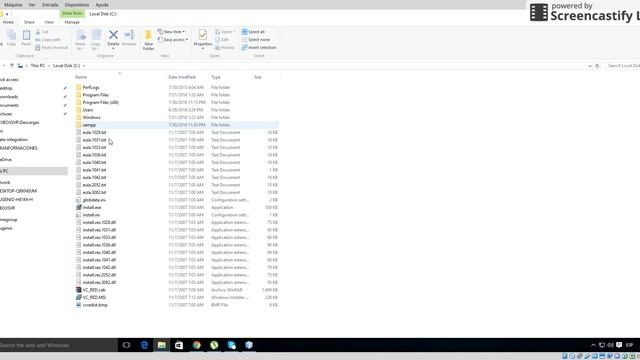Select the Windows folder
The image size is (640, 360).
click(91, 118)
